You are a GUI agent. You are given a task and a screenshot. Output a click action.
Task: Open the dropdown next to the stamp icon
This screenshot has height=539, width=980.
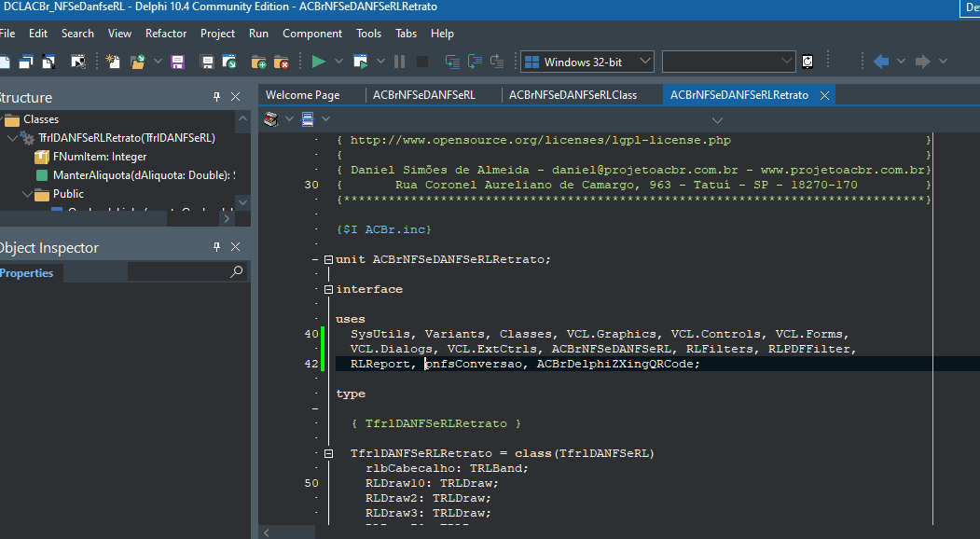pyautogui.click(x=289, y=118)
